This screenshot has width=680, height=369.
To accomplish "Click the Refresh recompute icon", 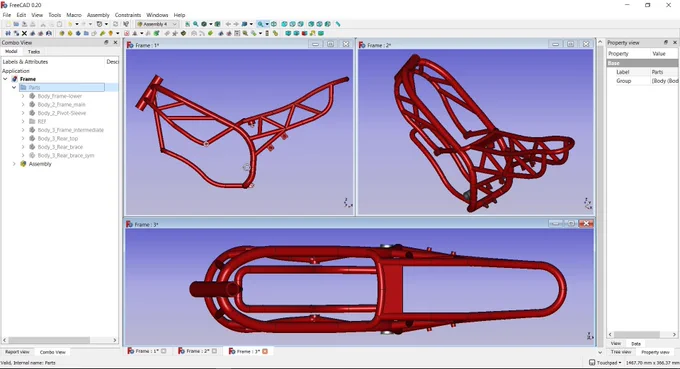I will click(x=115, y=24).
